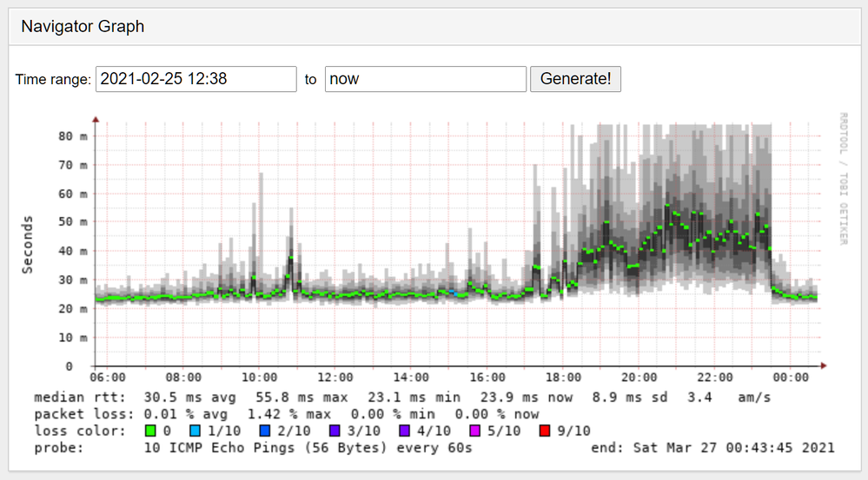Click the purple '4/10' loss swatch
Screen dimensions: 868x480
pyautogui.click(x=404, y=431)
